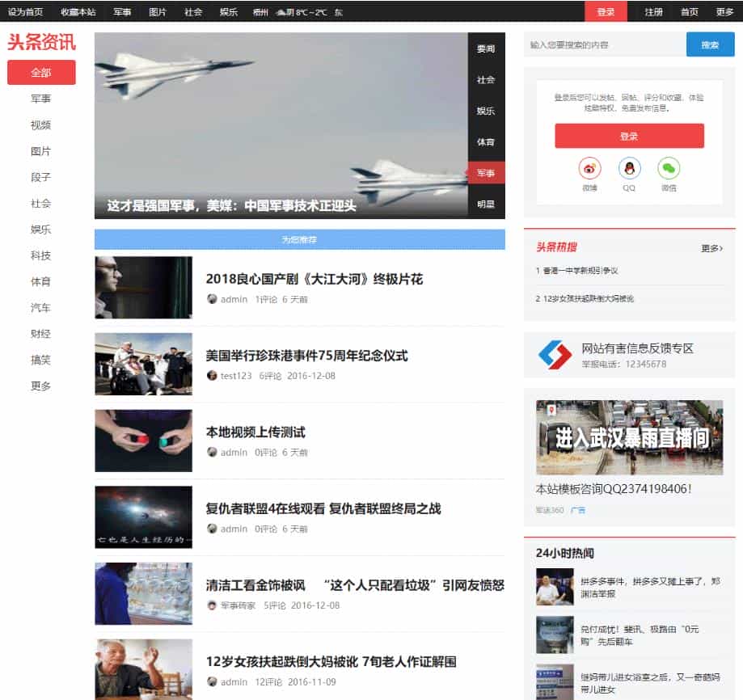Click 本站模板咨询QQ2374198406 ad text
The image size is (743, 700).
coord(614,489)
